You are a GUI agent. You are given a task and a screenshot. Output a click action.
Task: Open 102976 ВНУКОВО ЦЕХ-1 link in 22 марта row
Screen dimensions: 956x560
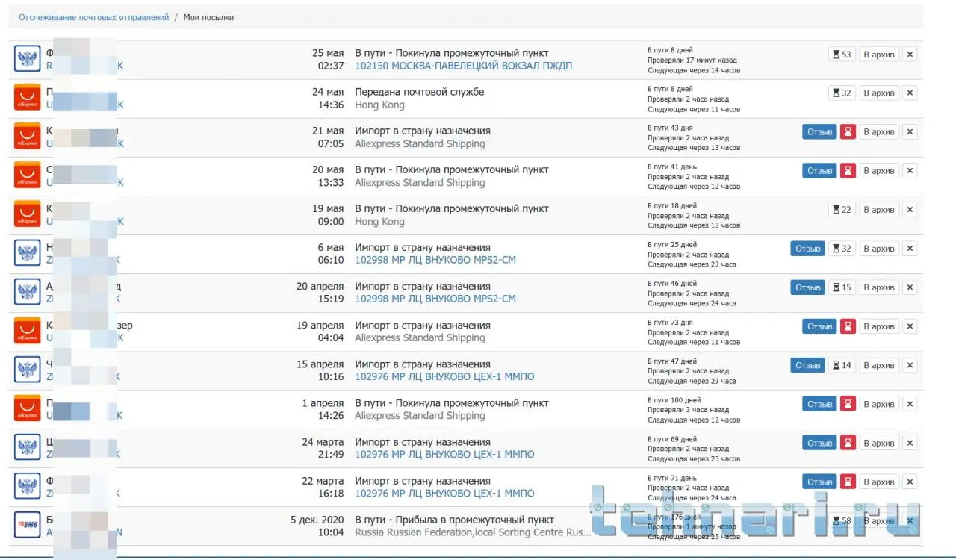pyautogui.click(x=444, y=493)
